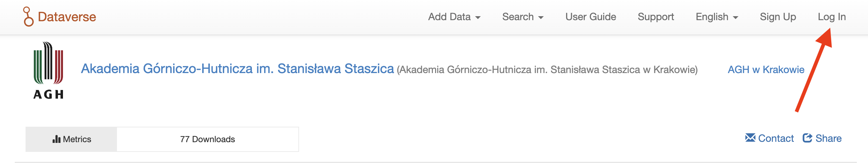The width and height of the screenshot is (868, 167).
Task: Click the Log In link
Action: 832,17
